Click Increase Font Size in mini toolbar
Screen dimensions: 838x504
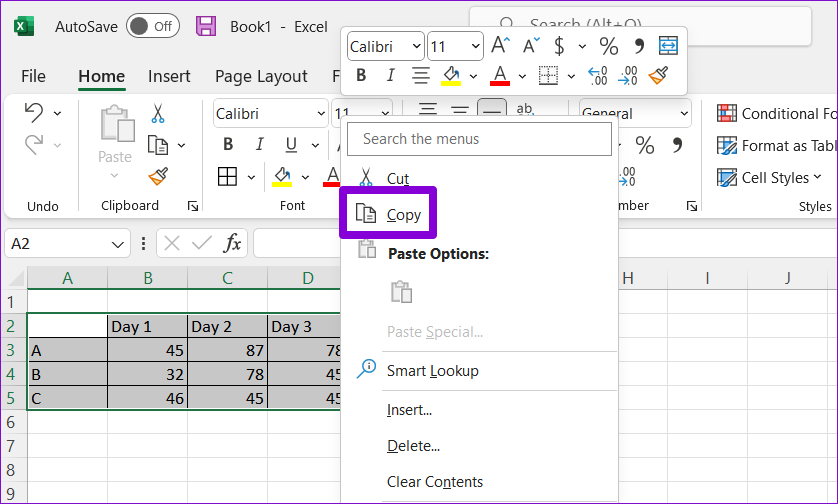click(501, 45)
